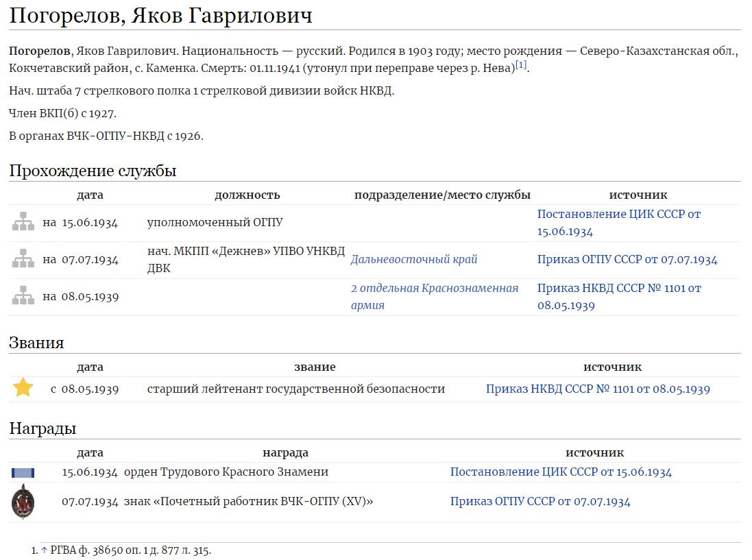Open Приказ ОГПУ СССР link in Награды table
Image resolution: width=752 pixels, height=560 pixels.
[x=540, y=502]
